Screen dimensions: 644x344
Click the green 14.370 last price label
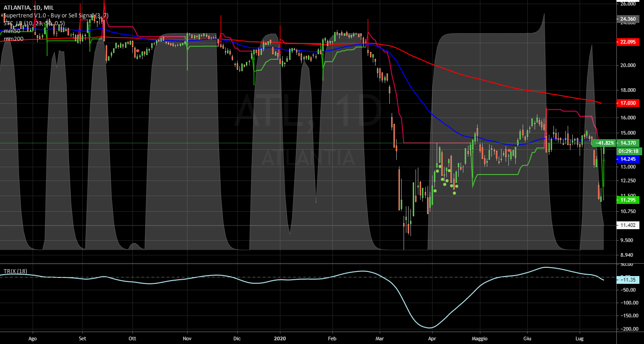(x=628, y=143)
